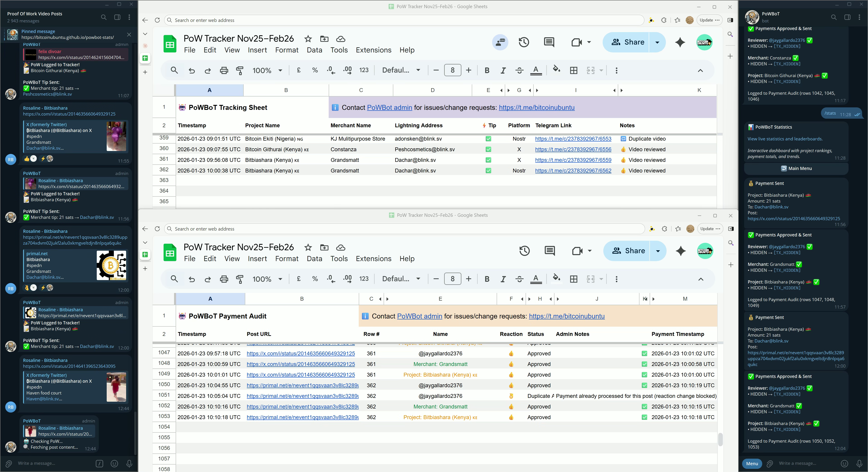
Task: Collapse toolbar chevron in top Sheets window
Action: 700,70
